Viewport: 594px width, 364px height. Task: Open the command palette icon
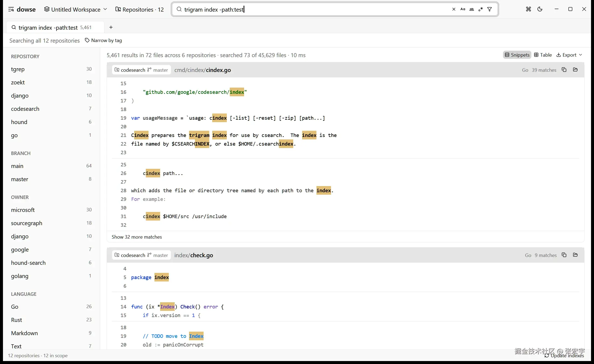[x=528, y=9]
